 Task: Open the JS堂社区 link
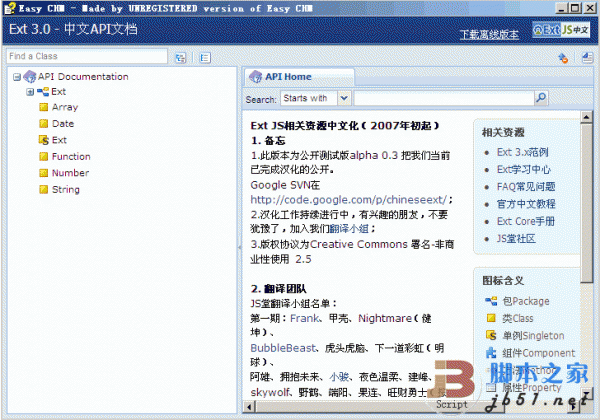[516, 239]
